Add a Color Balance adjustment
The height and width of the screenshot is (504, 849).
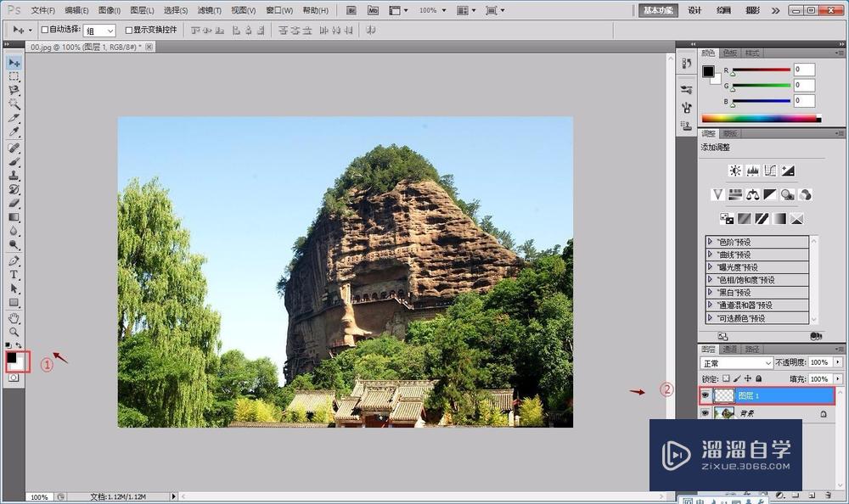(x=752, y=195)
